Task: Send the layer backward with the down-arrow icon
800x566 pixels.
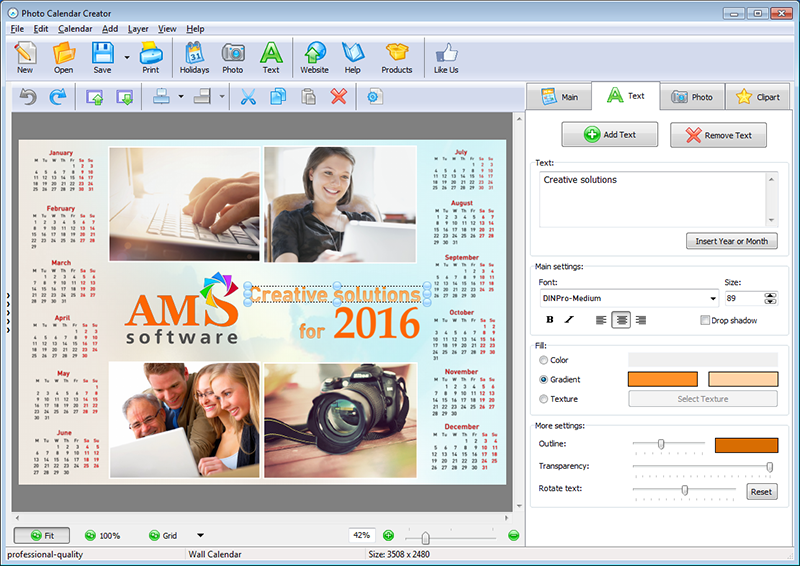Action: pos(124,96)
